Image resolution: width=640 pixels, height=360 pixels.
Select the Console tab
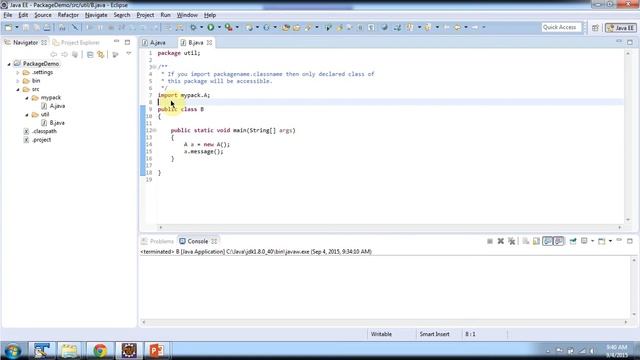(x=198, y=241)
